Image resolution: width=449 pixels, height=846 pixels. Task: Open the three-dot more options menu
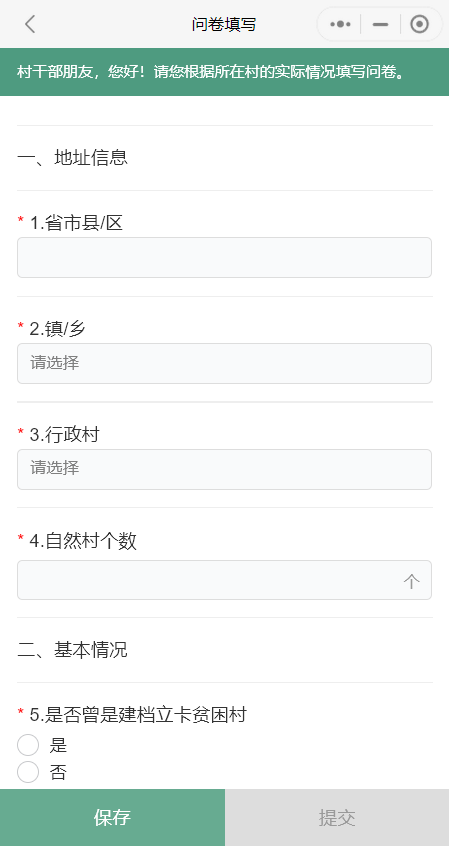tap(340, 24)
